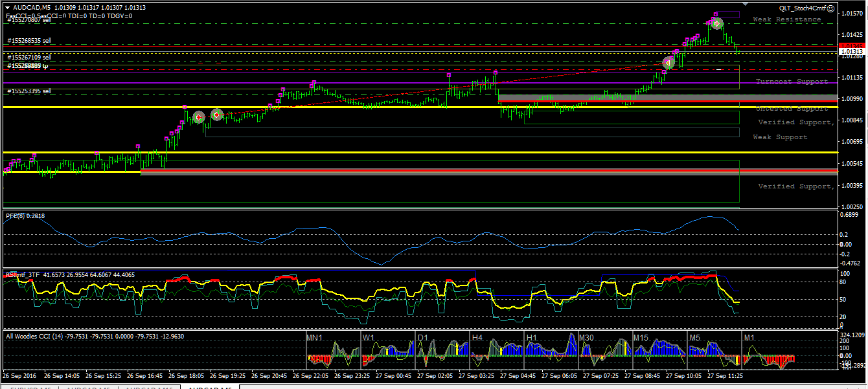868x389 pixels.
Task: Select sell order label #155253395
Action: pyautogui.click(x=29, y=91)
